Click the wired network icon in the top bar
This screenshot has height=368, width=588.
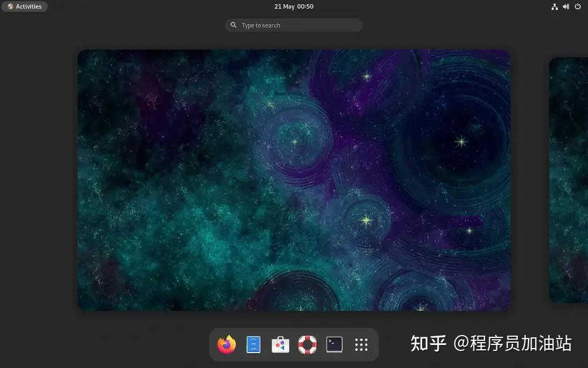point(554,6)
